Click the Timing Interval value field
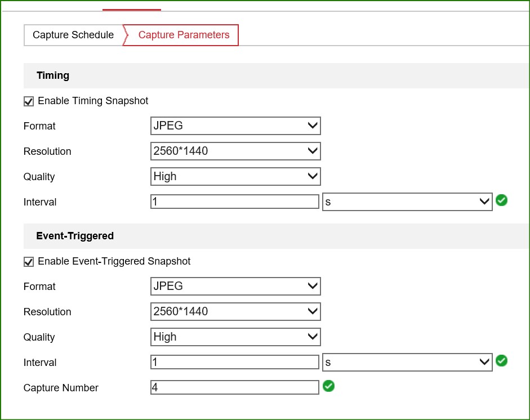The width and height of the screenshot is (530, 420). point(234,202)
